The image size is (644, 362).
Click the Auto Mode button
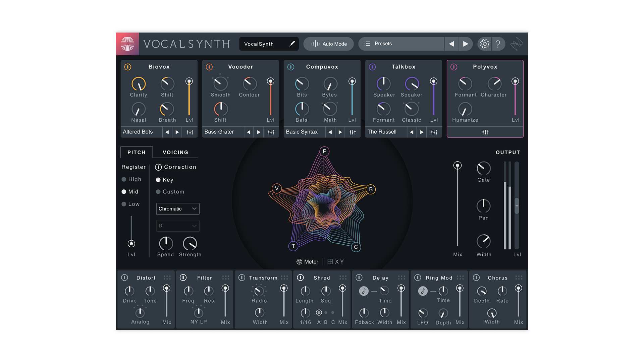(x=329, y=44)
